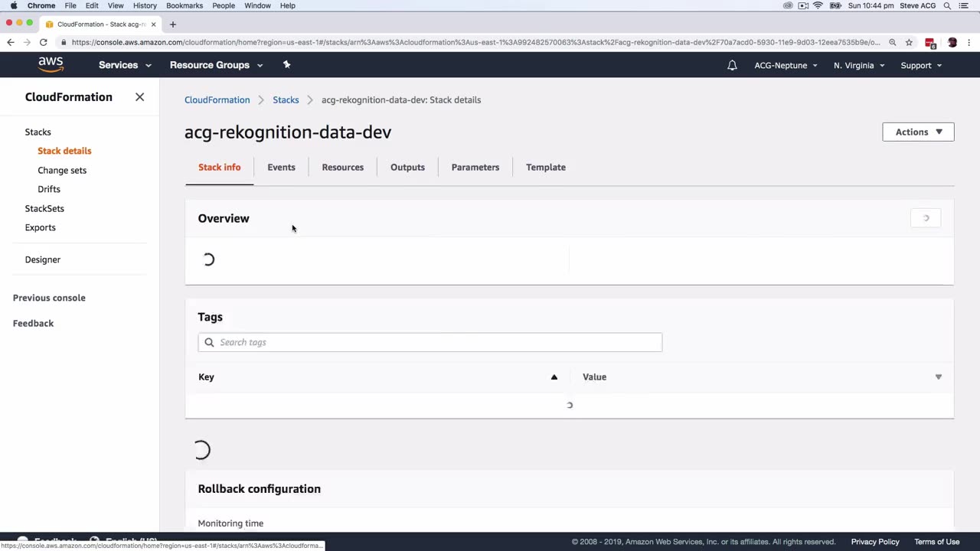Image resolution: width=980 pixels, height=551 pixels.
Task: Sort tags by Key ascending arrow
Action: pos(554,377)
